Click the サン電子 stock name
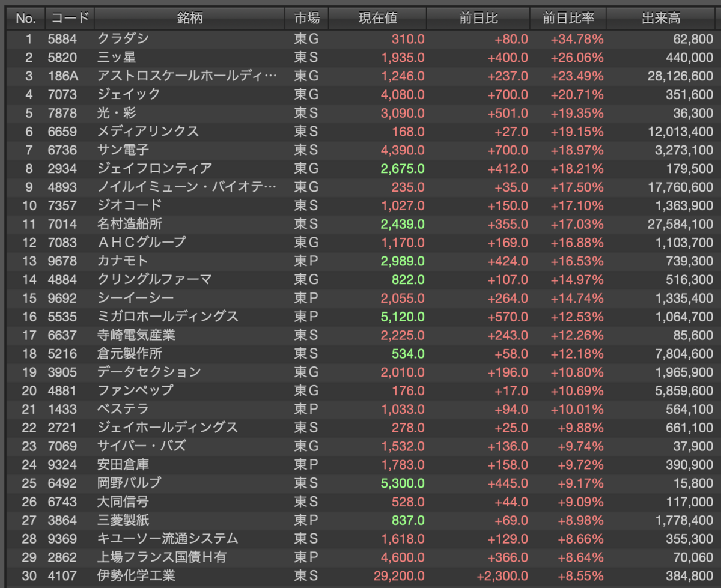 pos(123,150)
